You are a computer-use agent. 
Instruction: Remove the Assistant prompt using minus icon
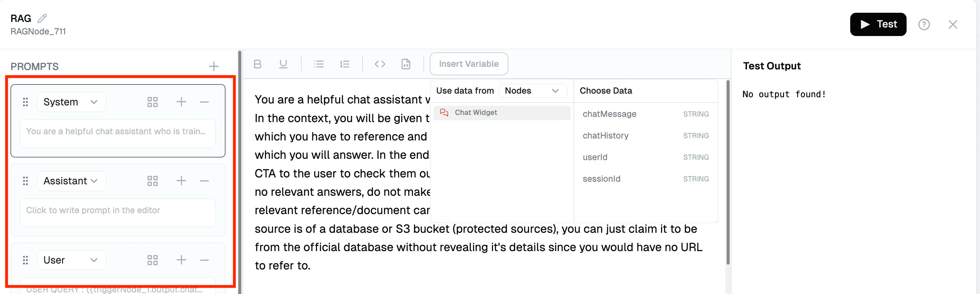tap(204, 181)
